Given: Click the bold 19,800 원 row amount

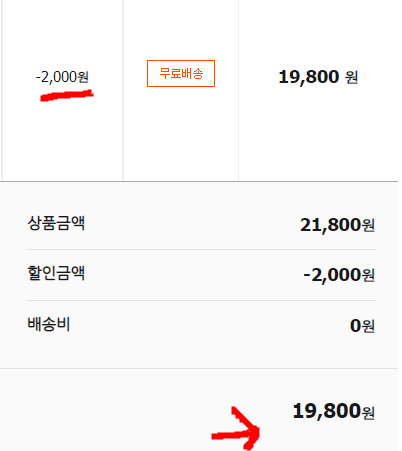Looking at the screenshot, I should pyautogui.click(x=318, y=77).
